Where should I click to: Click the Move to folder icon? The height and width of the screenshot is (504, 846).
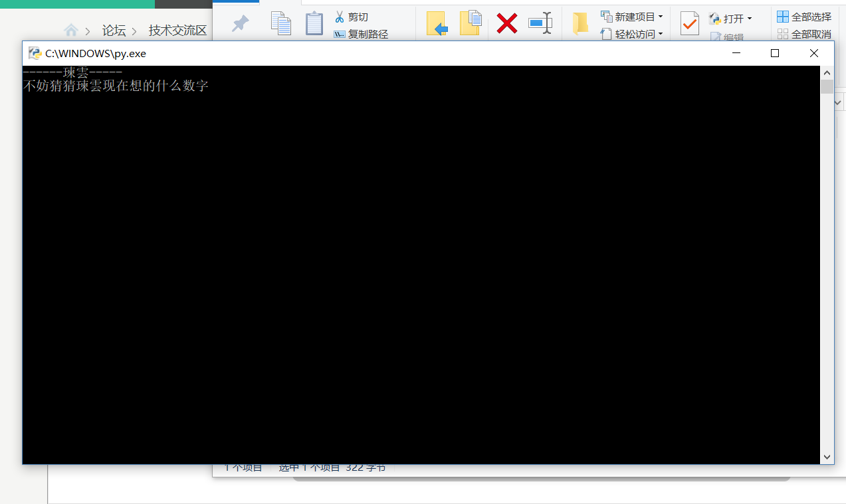[437, 23]
